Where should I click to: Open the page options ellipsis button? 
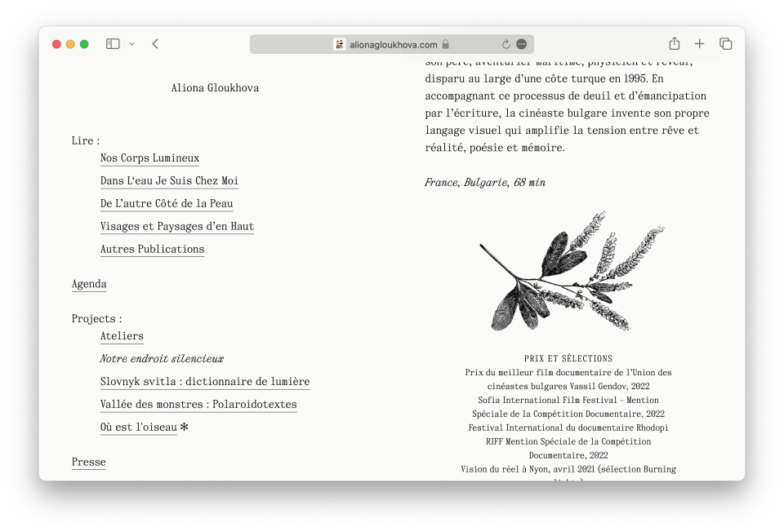(522, 44)
